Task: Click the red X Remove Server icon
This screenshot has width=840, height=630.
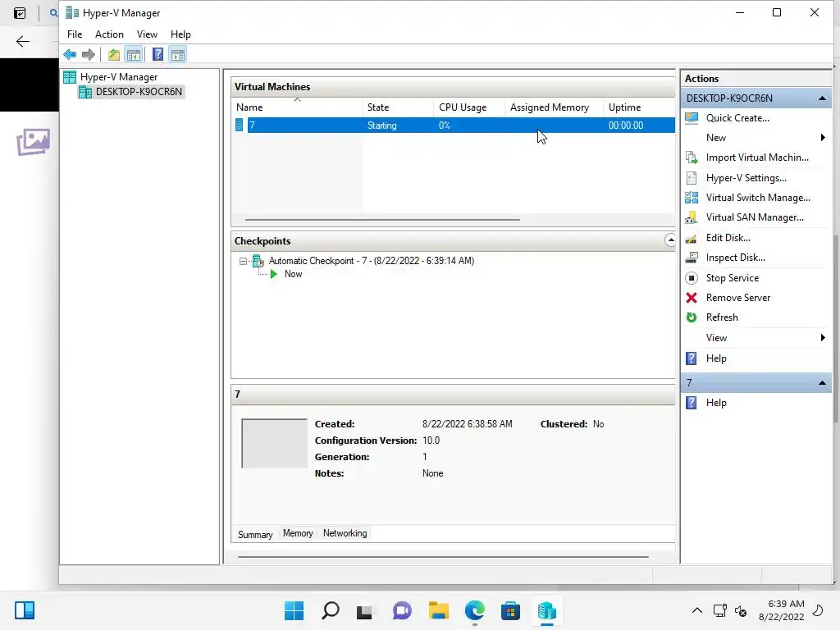Action: [x=692, y=298]
